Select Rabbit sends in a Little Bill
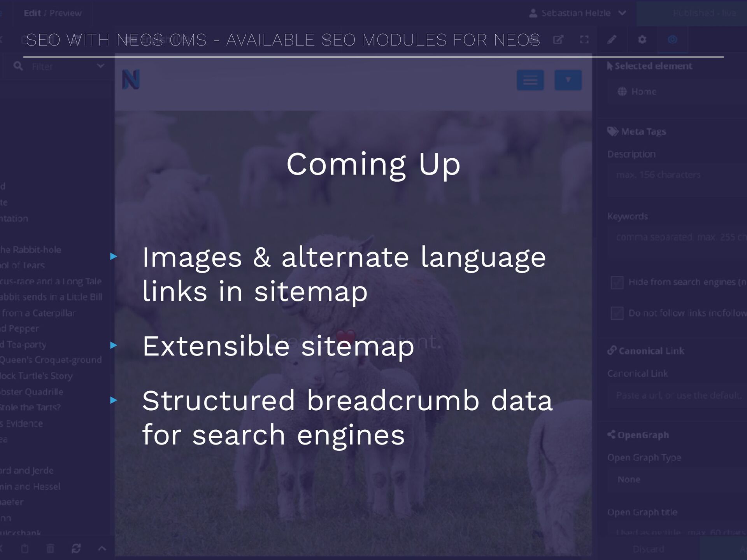 tap(51, 297)
